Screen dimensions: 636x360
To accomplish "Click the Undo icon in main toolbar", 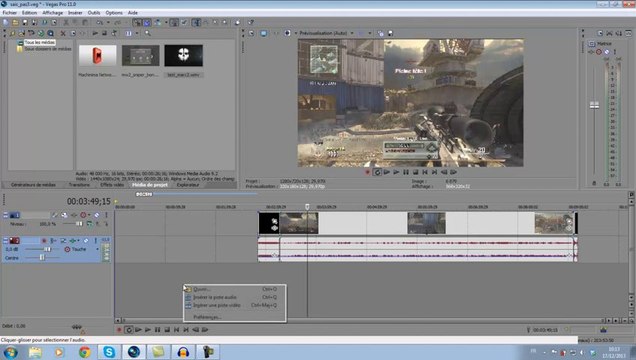I will [x=99, y=22].
